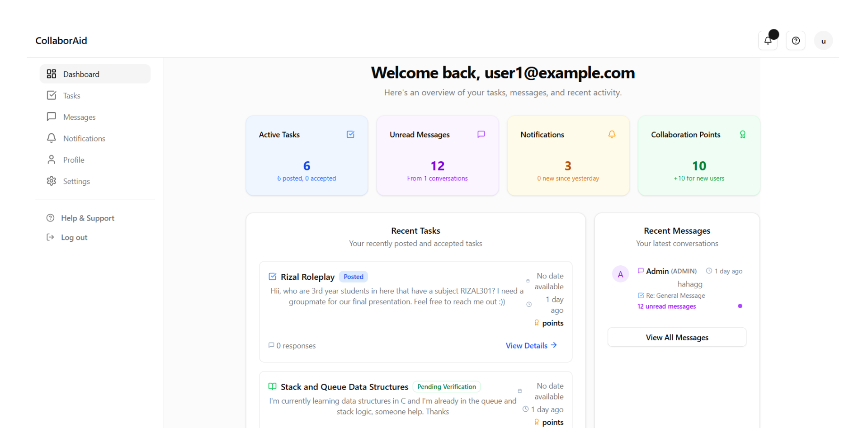Switch to Dashboard in sidebar navigation
The height and width of the screenshot is (428, 868).
point(81,74)
